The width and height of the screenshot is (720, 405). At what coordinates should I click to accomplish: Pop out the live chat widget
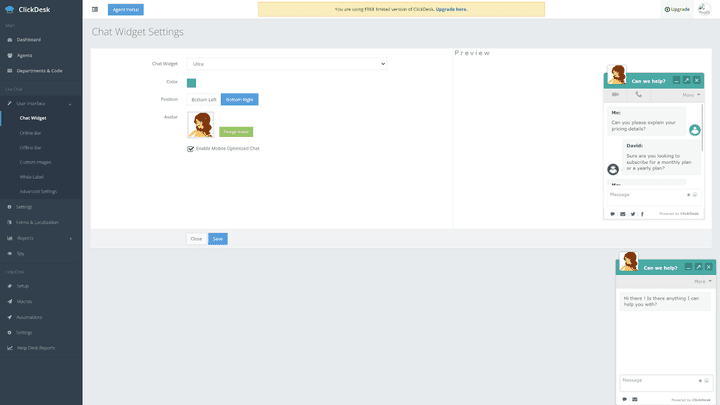coord(698,267)
